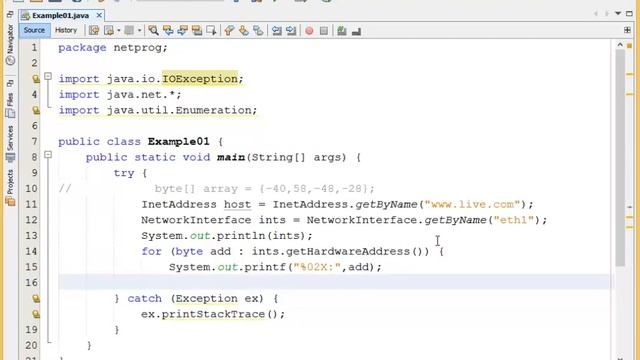Click file status square in error stripe

click(x=629, y=46)
